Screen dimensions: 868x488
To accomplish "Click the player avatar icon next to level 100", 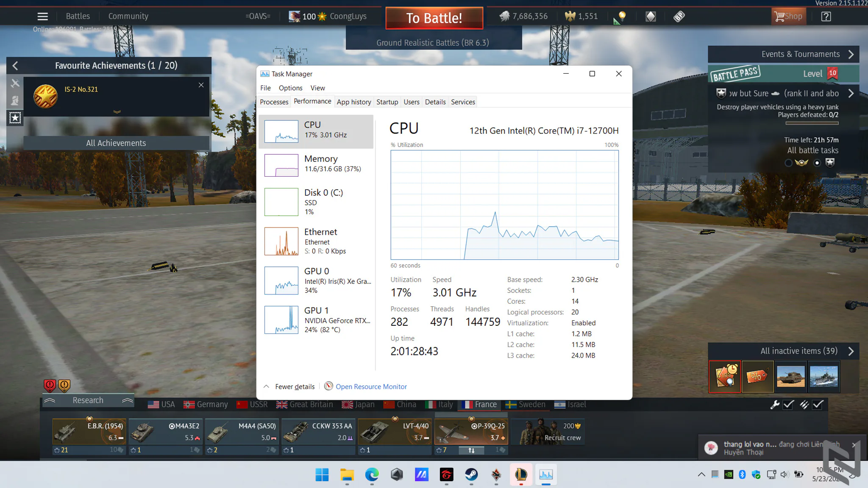I will pyautogui.click(x=294, y=17).
